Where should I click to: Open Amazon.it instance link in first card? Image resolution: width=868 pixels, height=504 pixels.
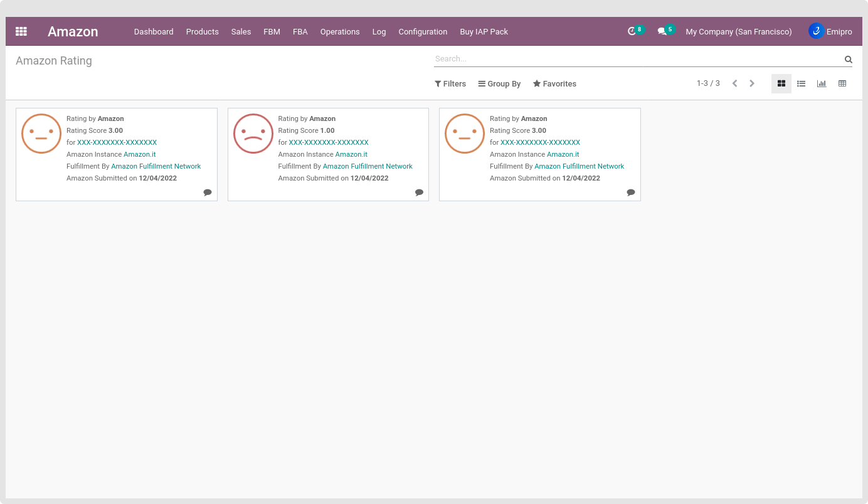click(x=140, y=154)
